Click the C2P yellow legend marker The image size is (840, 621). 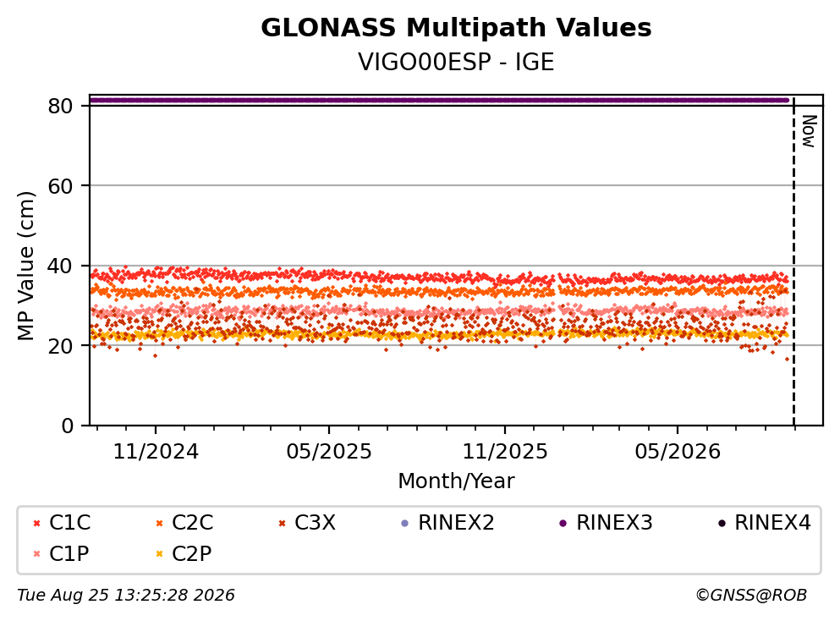click(x=159, y=554)
